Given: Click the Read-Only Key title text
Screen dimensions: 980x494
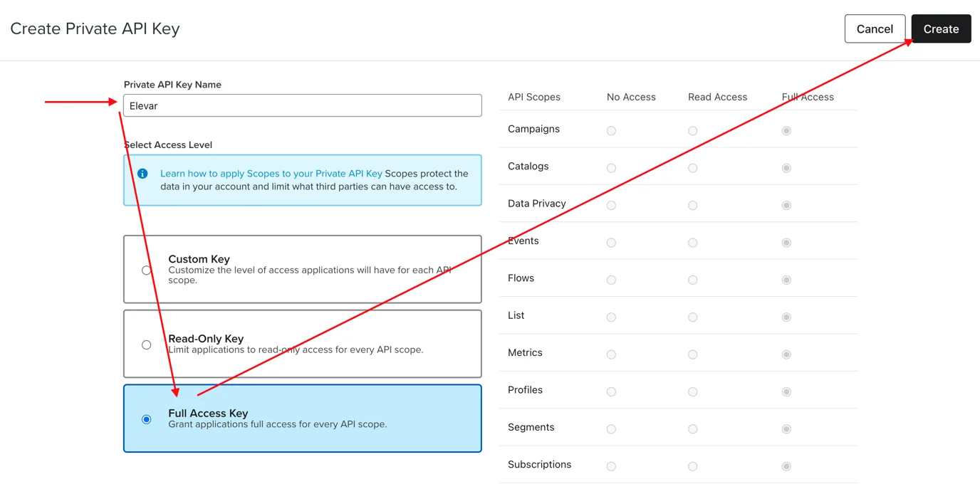Looking at the screenshot, I should coord(206,339).
